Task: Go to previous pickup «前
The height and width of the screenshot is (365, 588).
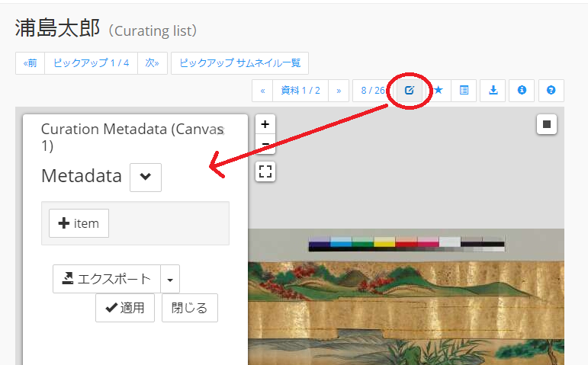Action: click(x=30, y=63)
